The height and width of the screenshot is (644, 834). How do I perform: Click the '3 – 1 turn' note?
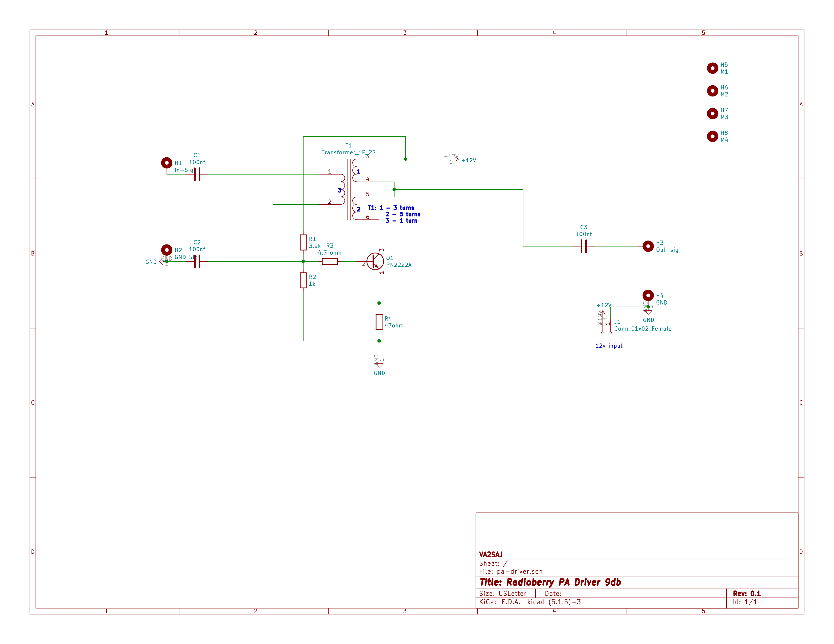(x=401, y=221)
